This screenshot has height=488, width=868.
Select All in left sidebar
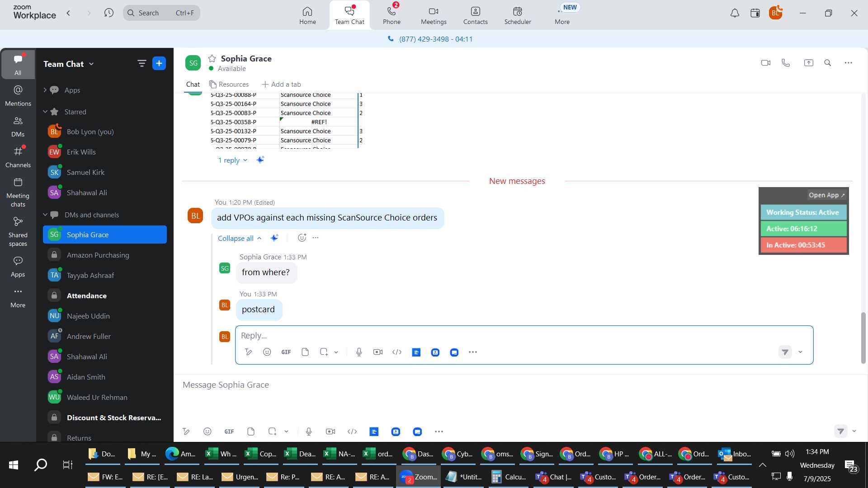(18, 64)
